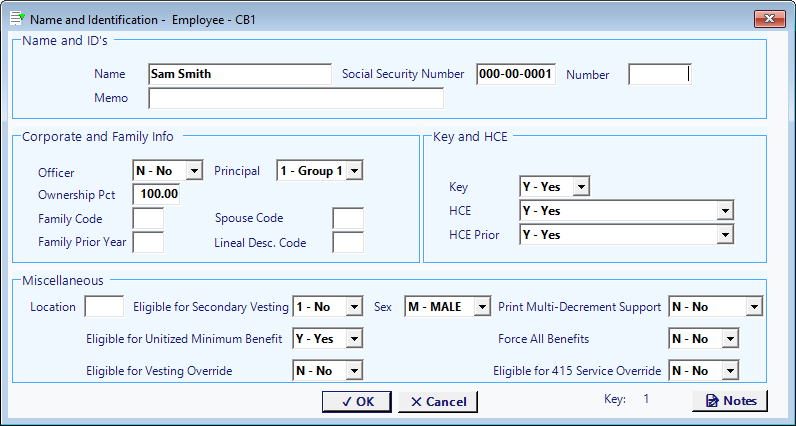Click the Number input field
This screenshot has width=796, height=426.
pyautogui.click(x=660, y=74)
